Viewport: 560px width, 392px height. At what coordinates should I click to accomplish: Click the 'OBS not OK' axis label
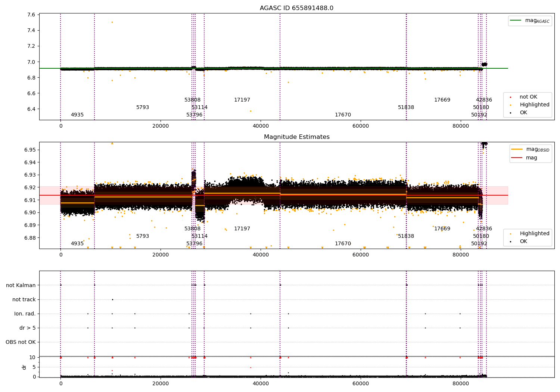point(21,342)
